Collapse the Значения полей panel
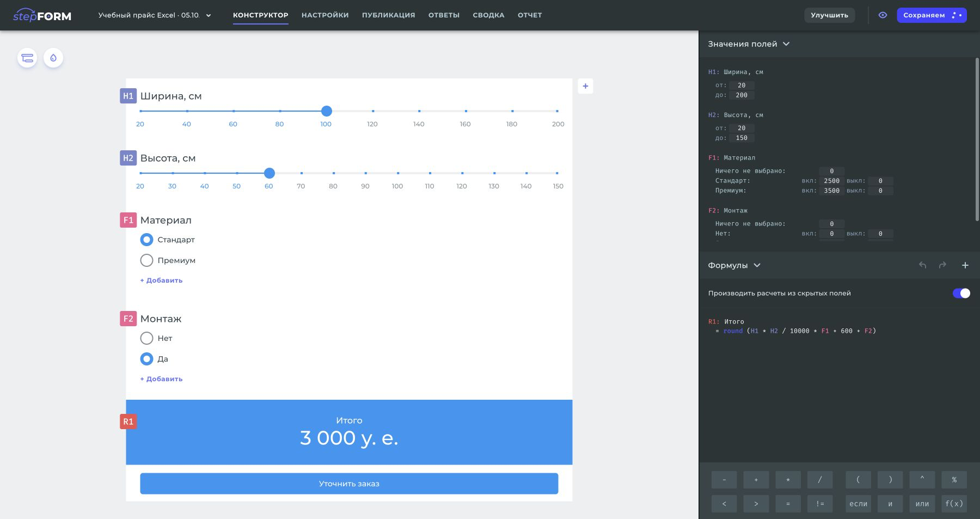980x519 pixels. point(749,44)
